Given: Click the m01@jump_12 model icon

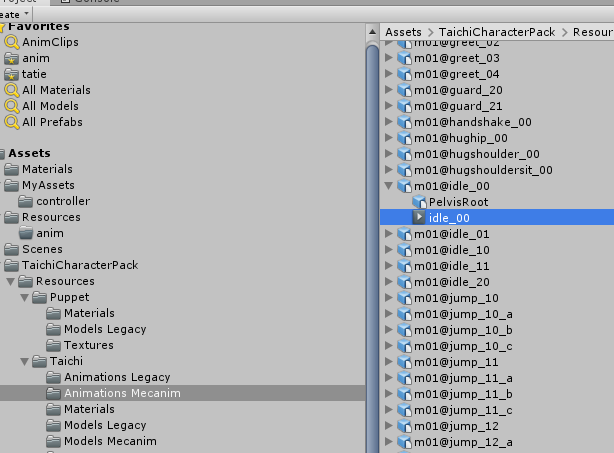Looking at the screenshot, I should [x=405, y=426].
